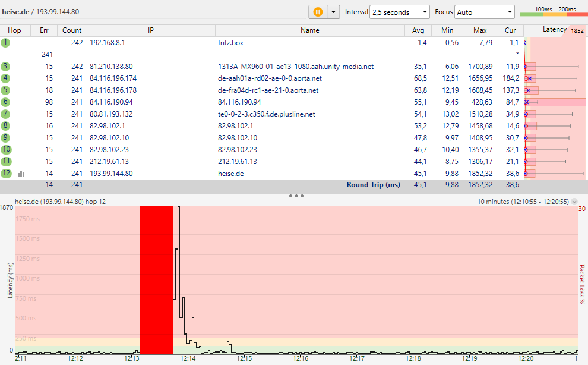The width and height of the screenshot is (588, 365).
Task: Click the IP column header
Action: pos(151,30)
